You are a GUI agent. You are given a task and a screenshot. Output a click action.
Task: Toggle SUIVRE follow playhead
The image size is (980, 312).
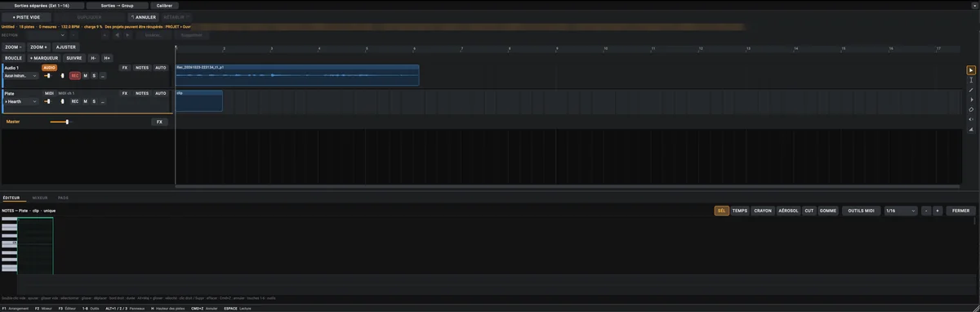coord(74,58)
